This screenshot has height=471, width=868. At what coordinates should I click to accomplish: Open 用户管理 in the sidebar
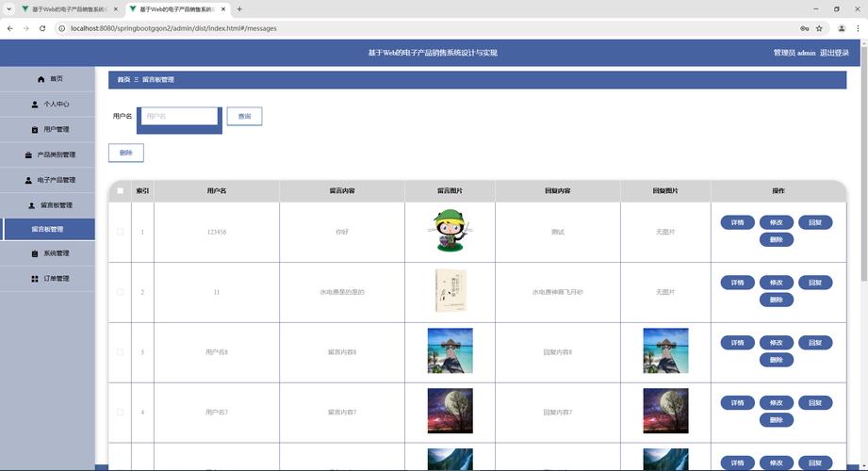click(48, 129)
